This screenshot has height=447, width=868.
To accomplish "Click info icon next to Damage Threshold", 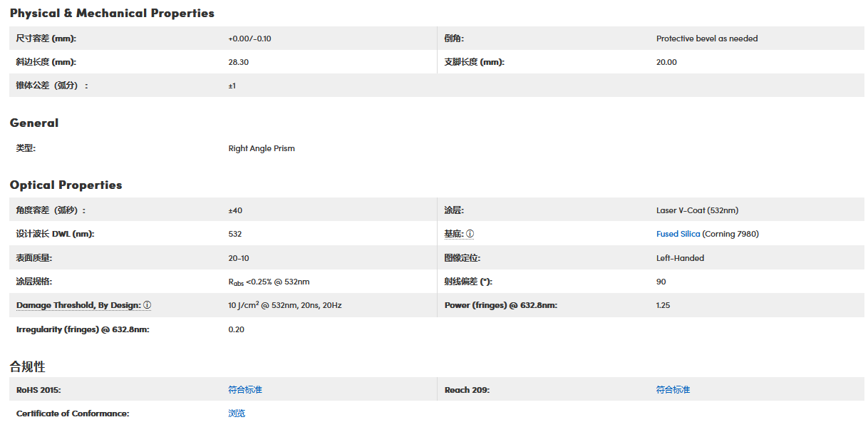I will pyautogui.click(x=148, y=305).
